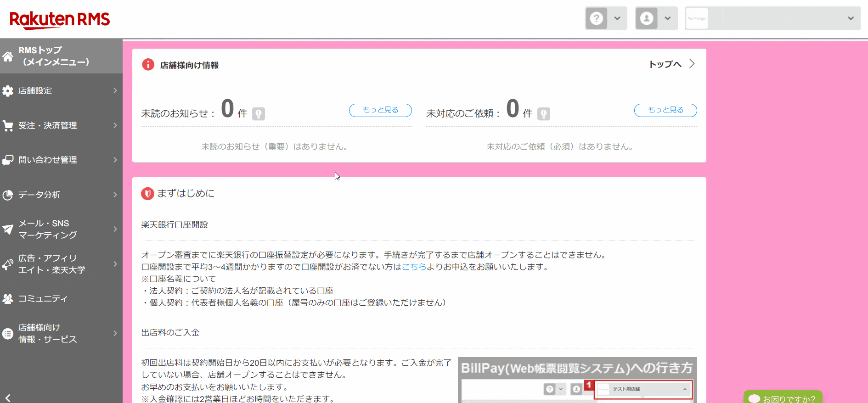868x403 pixels.
Task: Click the home icon for RMSトップ
Action: tap(8, 56)
